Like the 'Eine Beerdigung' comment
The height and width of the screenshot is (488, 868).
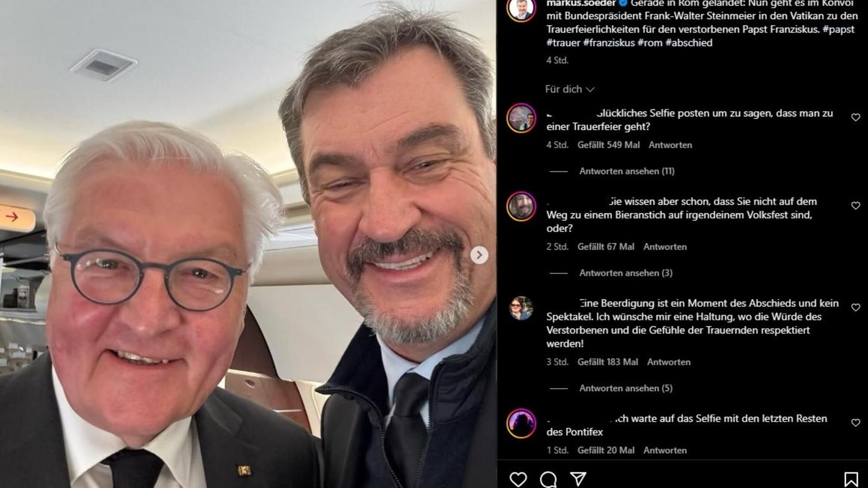click(855, 307)
